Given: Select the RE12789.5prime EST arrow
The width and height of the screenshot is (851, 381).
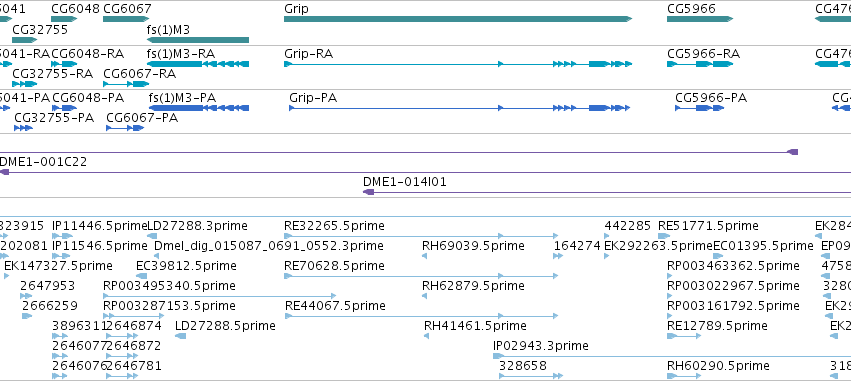Looking at the screenshot, I should pos(684,336).
